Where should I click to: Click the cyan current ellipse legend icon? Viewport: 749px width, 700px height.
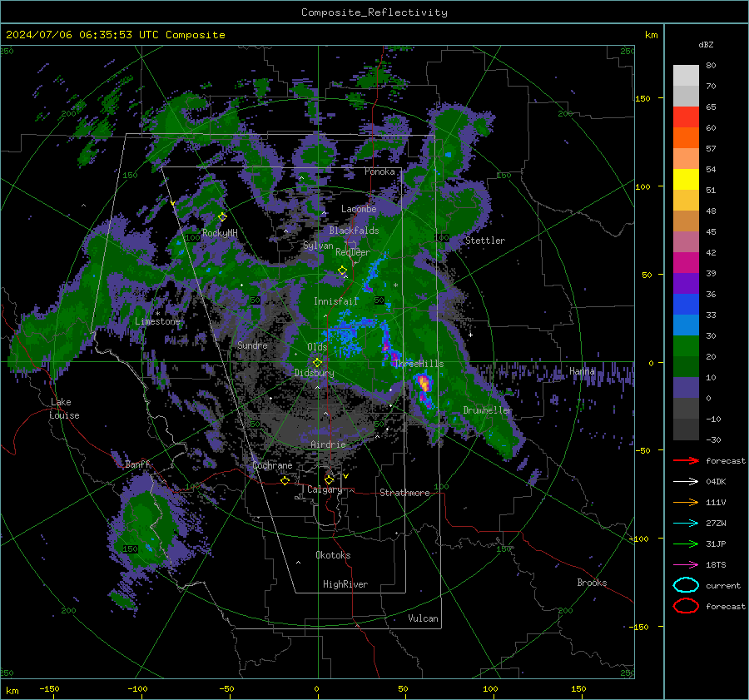[686, 585]
